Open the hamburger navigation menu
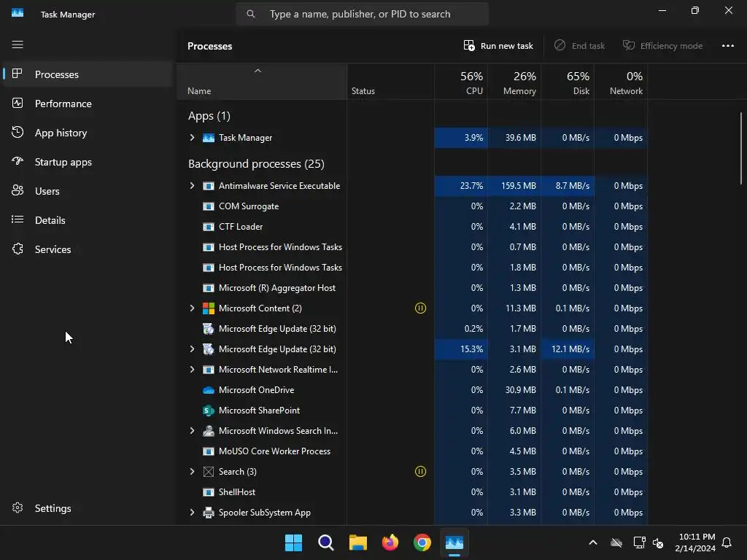The width and height of the screenshot is (747, 560). point(18,44)
